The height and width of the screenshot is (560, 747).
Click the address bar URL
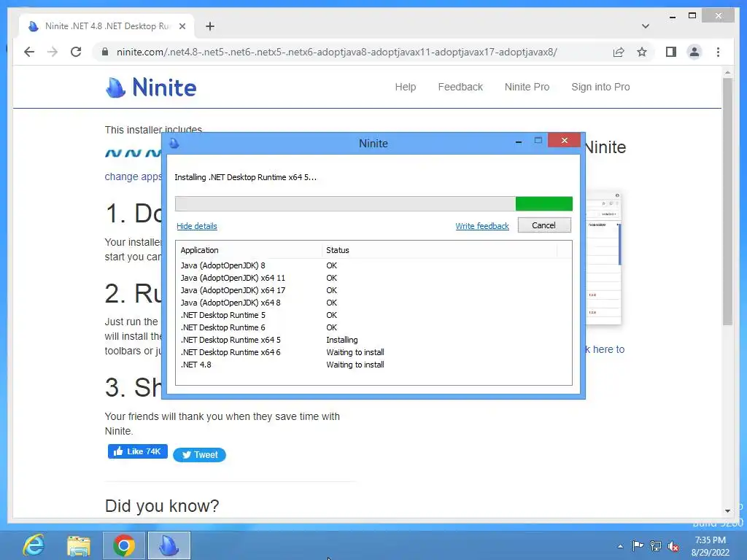tap(336, 52)
